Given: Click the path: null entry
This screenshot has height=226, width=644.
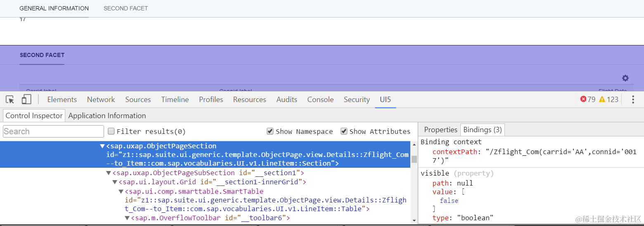Looking at the screenshot, I should pos(452,183).
